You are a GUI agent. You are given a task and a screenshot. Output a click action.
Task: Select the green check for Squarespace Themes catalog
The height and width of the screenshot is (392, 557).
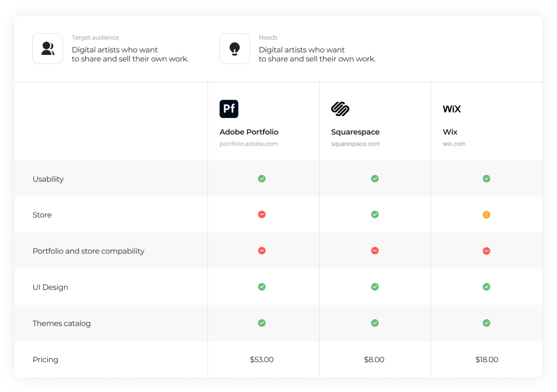click(x=375, y=323)
